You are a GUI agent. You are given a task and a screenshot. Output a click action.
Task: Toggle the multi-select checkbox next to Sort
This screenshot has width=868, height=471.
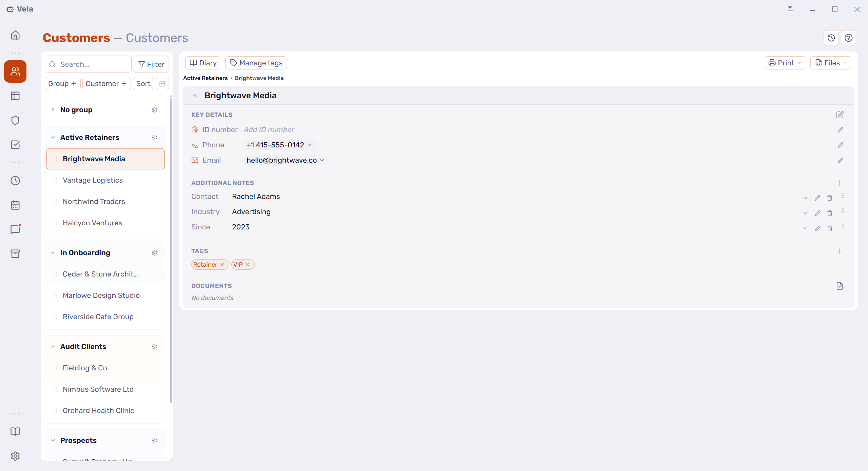[x=162, y=84]
